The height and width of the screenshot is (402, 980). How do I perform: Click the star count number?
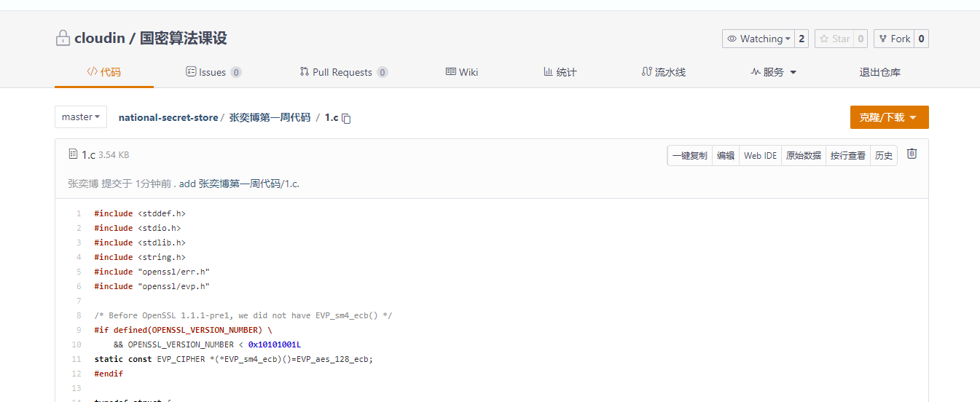tap(860, 39)
